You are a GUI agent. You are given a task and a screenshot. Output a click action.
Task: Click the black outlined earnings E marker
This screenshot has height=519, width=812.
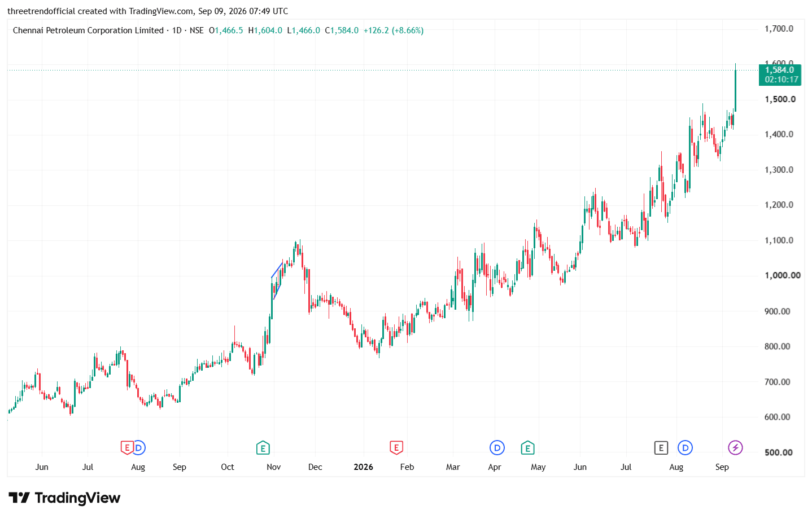point(661,448)
